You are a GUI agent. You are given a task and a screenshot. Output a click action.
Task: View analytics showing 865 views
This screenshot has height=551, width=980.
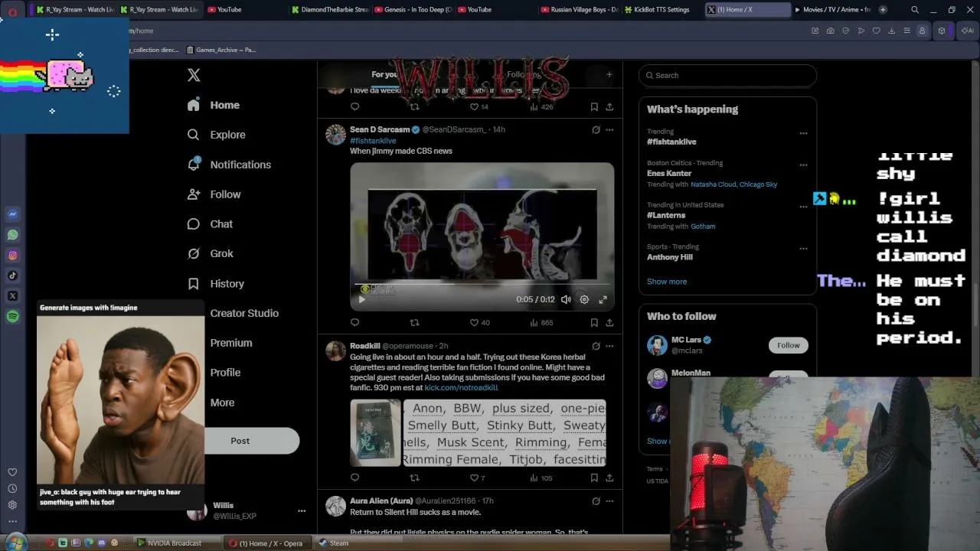point(541,322)
